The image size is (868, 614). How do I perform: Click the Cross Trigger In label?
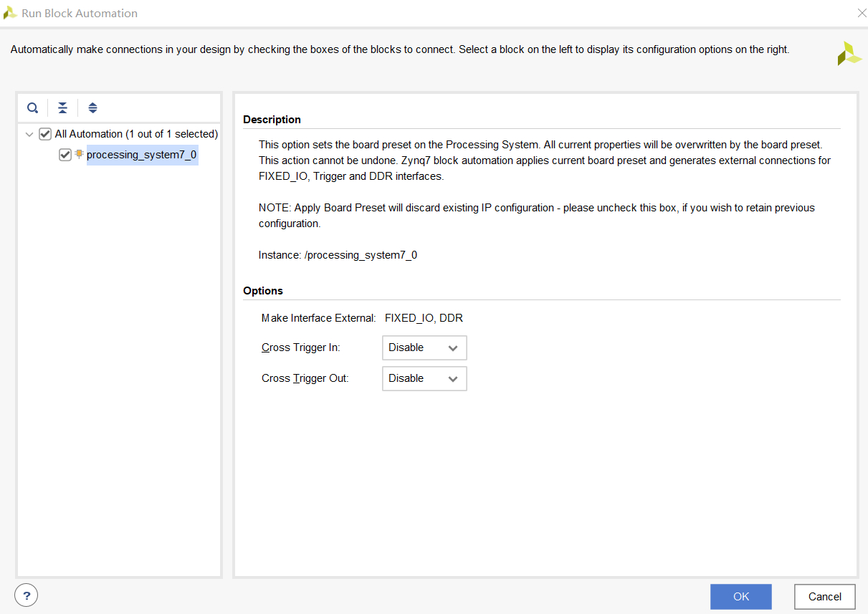300,347
